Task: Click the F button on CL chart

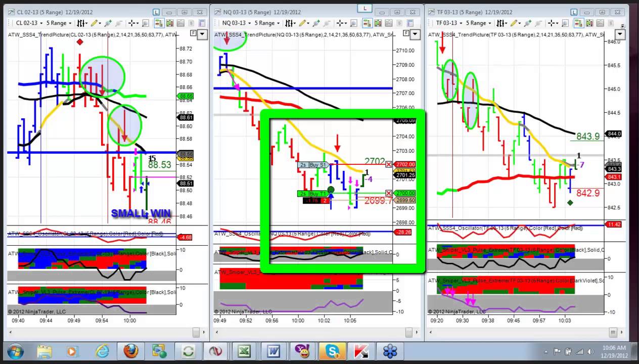Action: (x=193, y=33)
